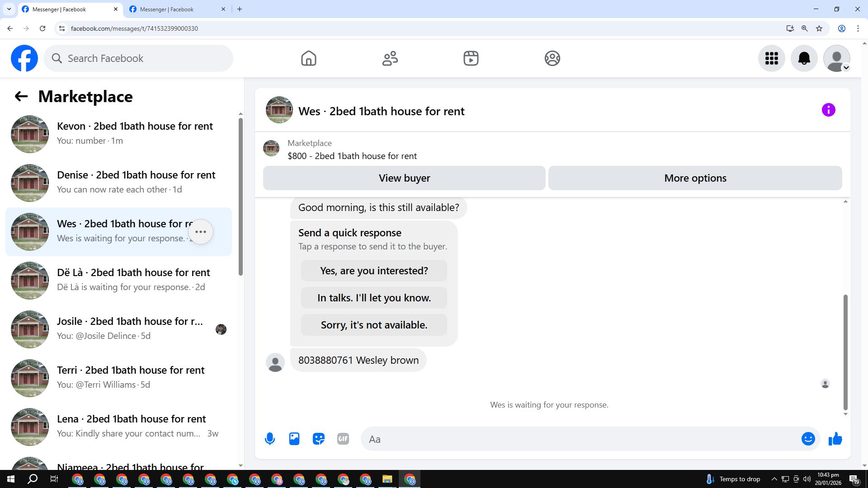Reload the current page
This screenshot has height=488, width=868.
click(42, 28)
